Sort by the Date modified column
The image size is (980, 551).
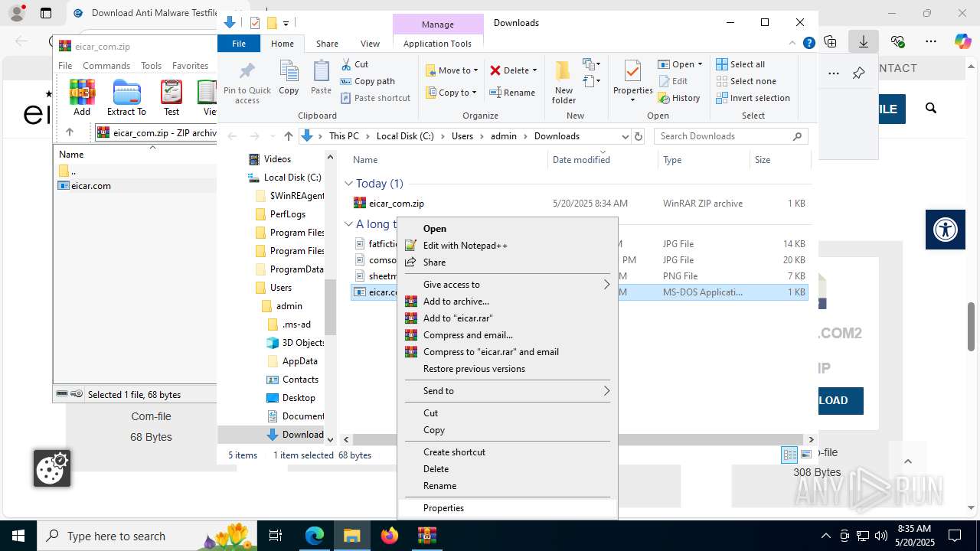pos(581,160)
